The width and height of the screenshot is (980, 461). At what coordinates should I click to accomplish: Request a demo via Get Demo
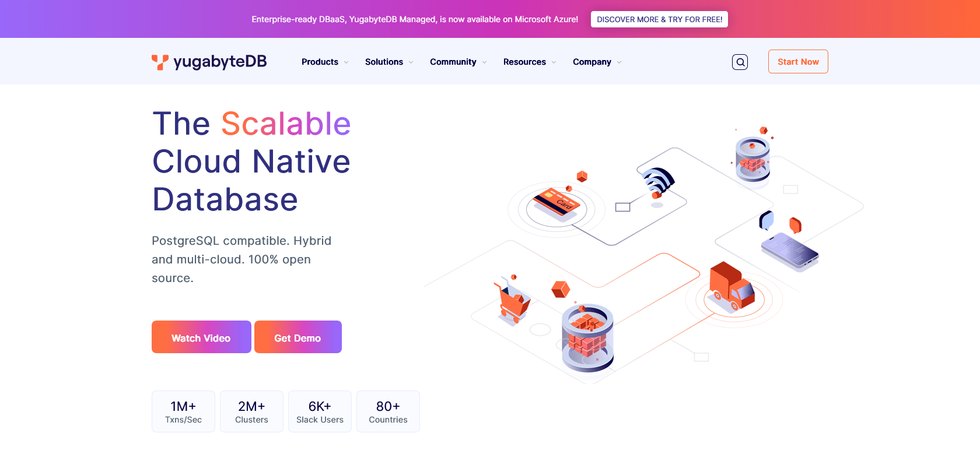click(298, 337)
